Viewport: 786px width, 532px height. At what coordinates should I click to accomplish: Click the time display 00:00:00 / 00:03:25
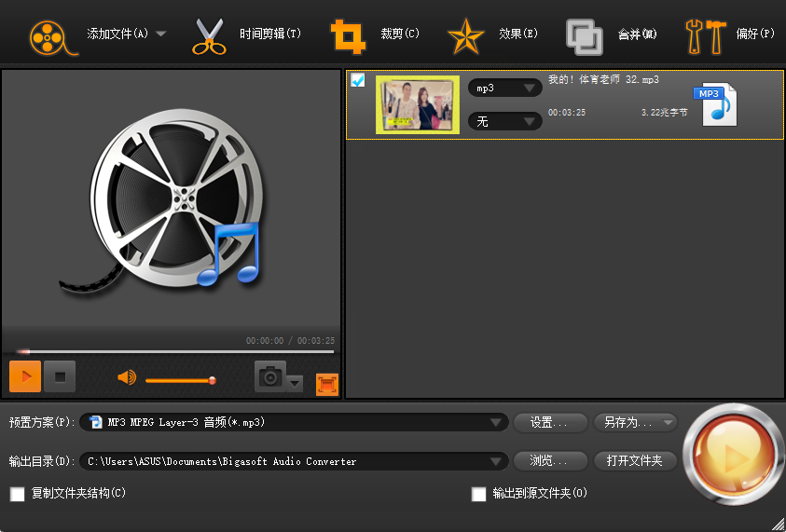(x=290, y=341)
